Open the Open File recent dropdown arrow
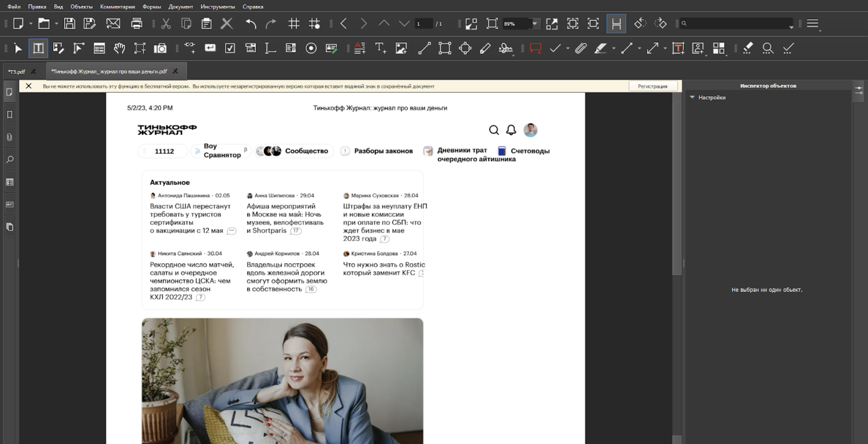 click(x=56, y=24)
